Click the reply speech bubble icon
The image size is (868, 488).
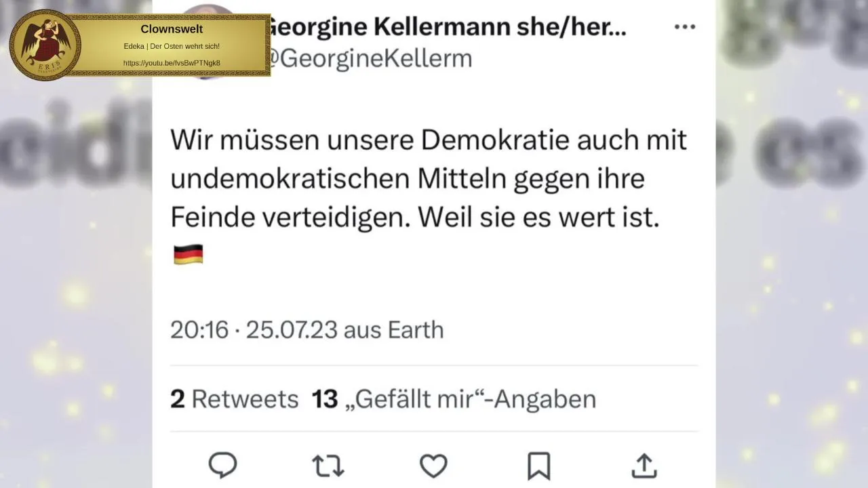coord(222,466)
